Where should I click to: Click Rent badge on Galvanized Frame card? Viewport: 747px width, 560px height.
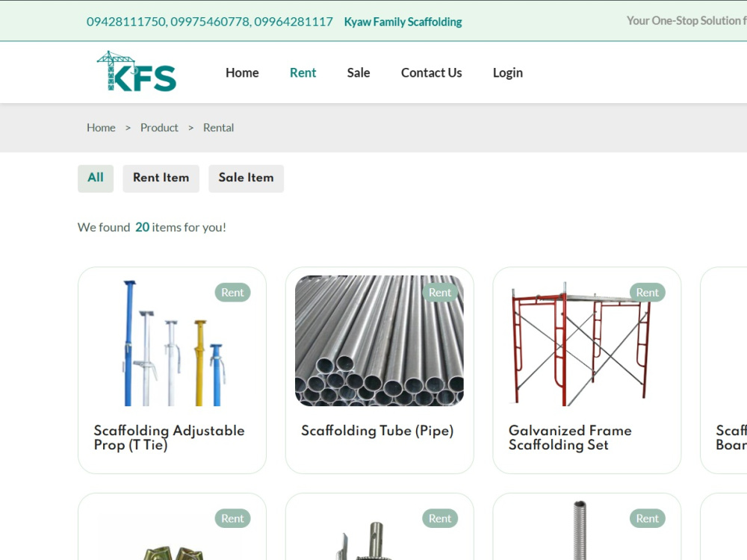click(648, 293)
